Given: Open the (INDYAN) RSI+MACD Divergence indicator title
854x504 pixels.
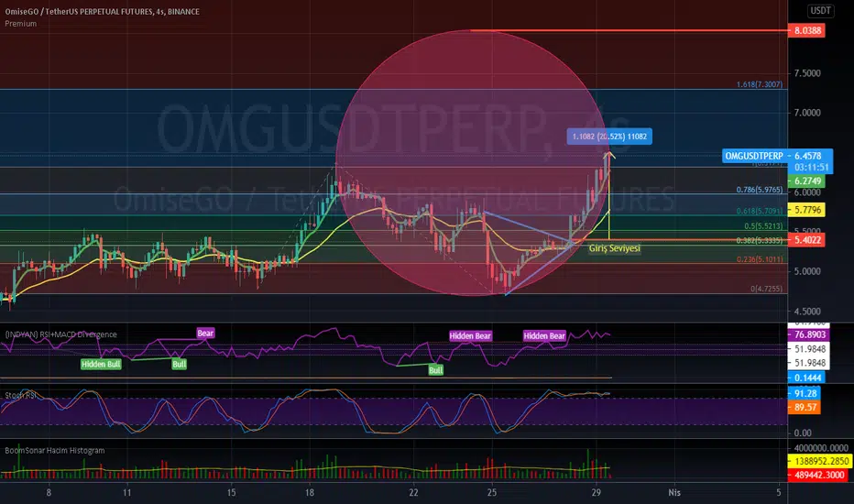Looking at the screenshot, I should pyautogui.click(x=60, y=334).
